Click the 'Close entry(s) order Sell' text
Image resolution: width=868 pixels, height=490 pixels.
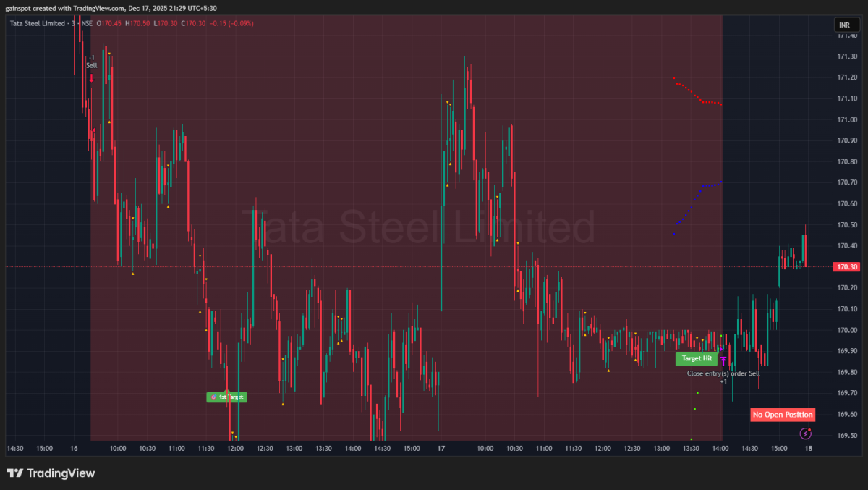click(723, 373)
